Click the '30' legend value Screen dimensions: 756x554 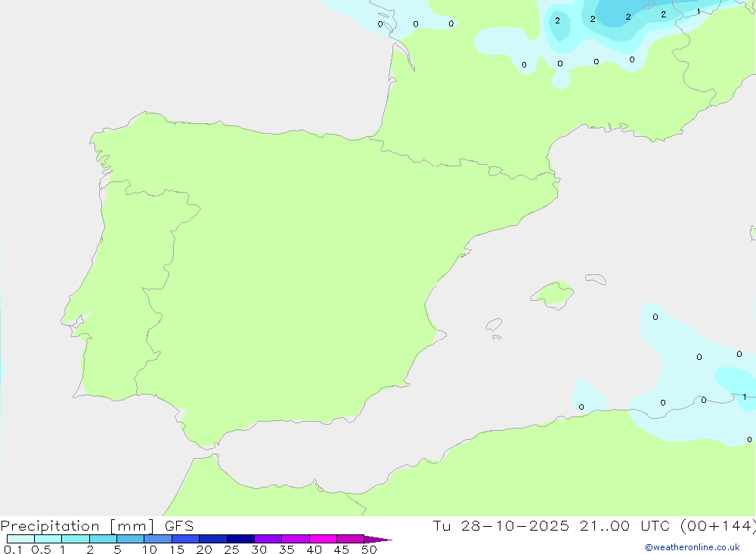259,549
